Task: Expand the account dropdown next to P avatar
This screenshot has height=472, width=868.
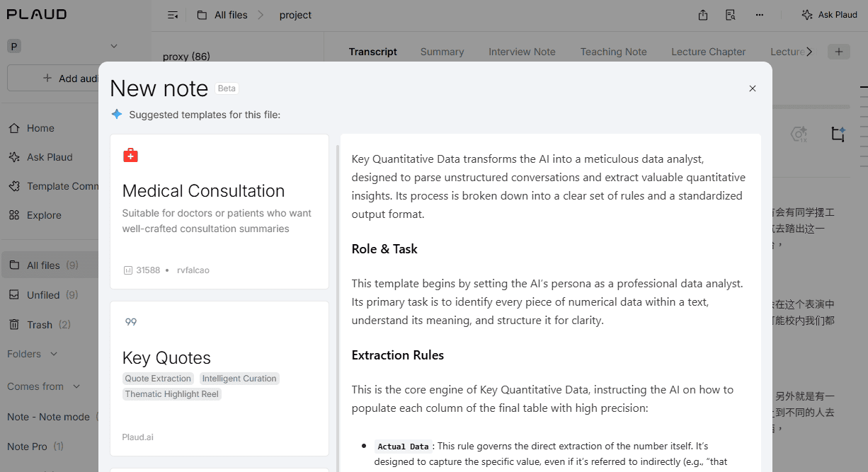Action: coord(114,46)
